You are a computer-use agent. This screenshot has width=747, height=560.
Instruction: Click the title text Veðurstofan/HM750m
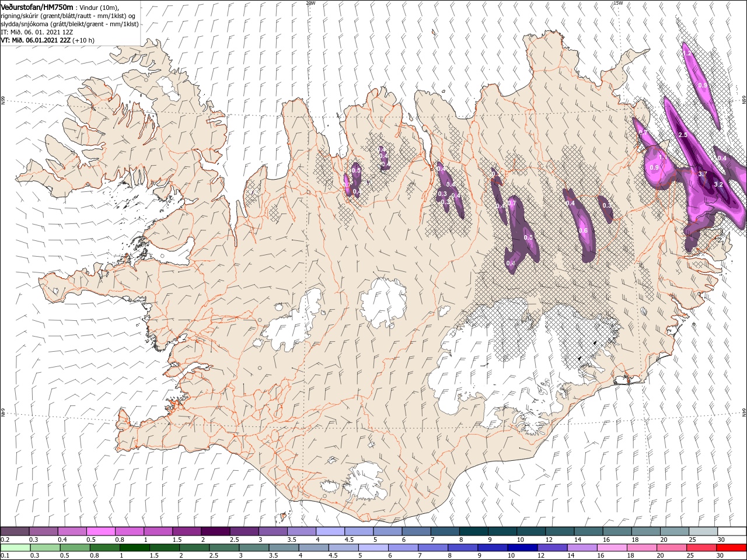pos(37,7)
